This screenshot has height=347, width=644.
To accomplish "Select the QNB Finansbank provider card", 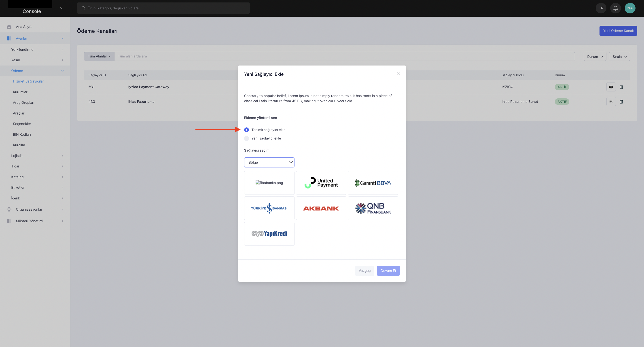I will coord(373,208).
